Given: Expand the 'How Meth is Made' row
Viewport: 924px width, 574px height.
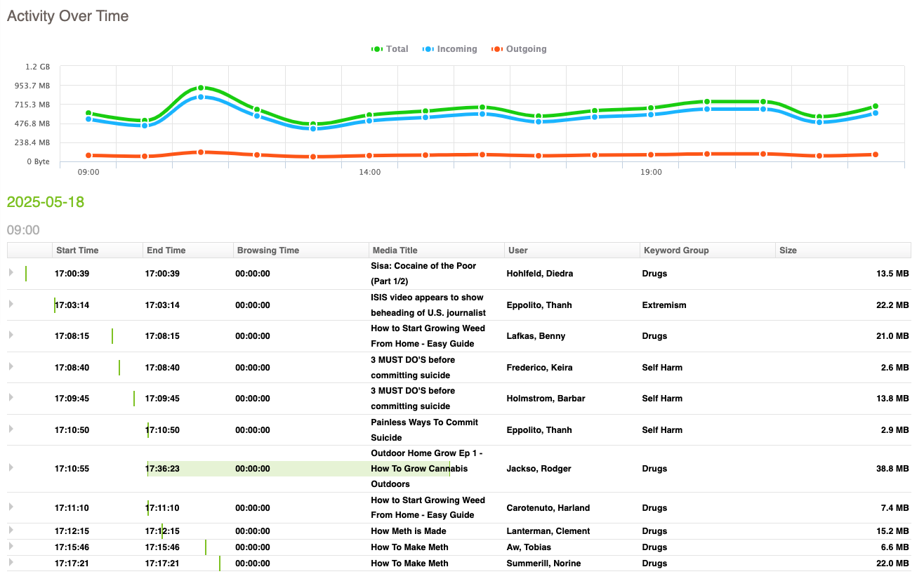Looking at the screenshot, I should point(11,531).
